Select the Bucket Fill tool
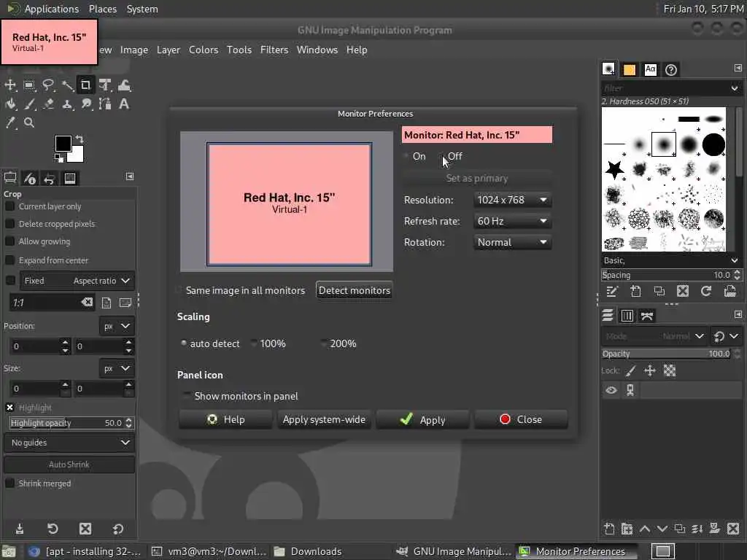The image size is (747, 560). 10,104
